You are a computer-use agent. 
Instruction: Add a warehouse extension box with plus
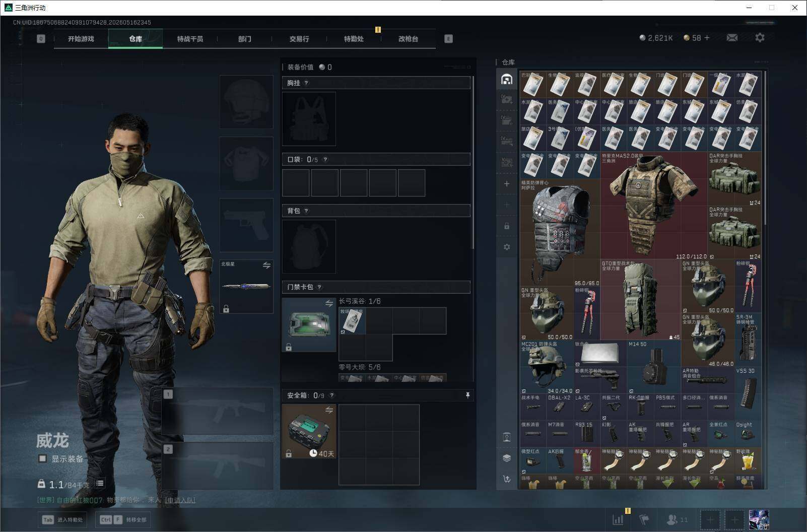tap(507, 184)
